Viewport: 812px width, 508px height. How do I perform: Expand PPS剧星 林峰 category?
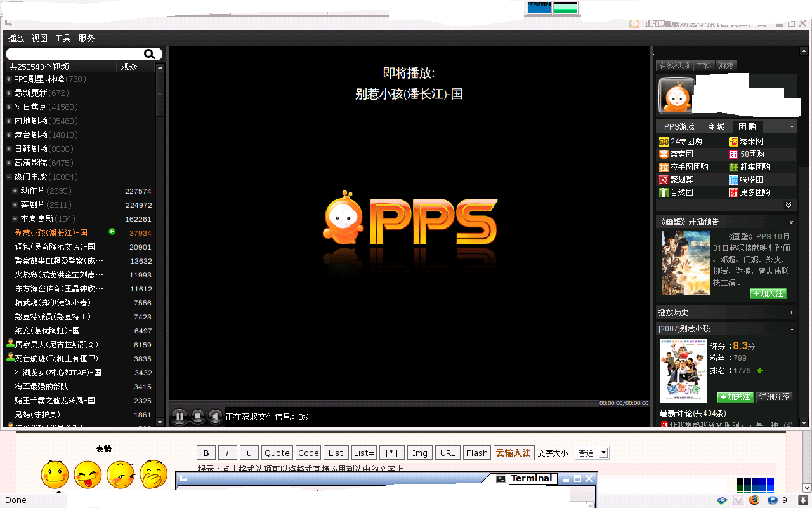(9, 79)
